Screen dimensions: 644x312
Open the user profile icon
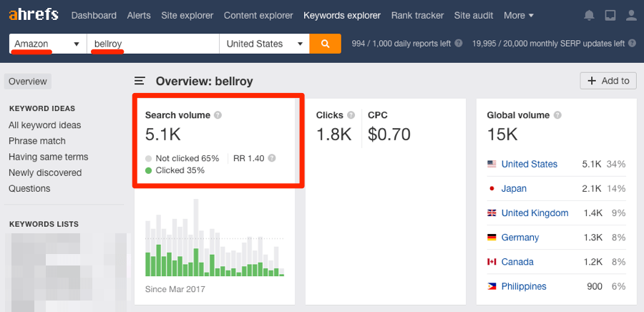point(631,16)
